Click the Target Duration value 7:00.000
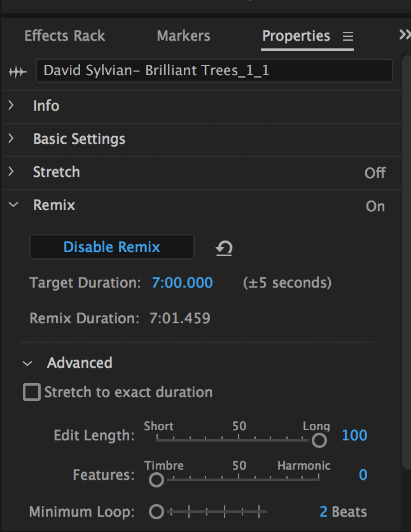411x532 pixels. [x=182, y=283]
